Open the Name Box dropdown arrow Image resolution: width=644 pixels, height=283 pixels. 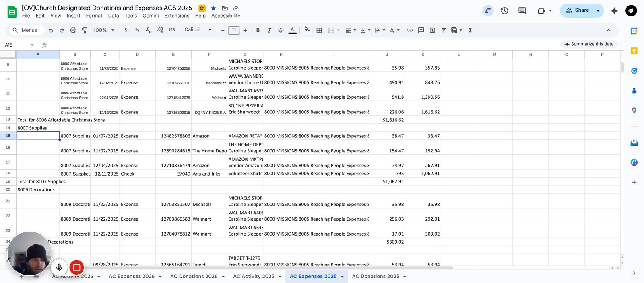click(32, 45)
